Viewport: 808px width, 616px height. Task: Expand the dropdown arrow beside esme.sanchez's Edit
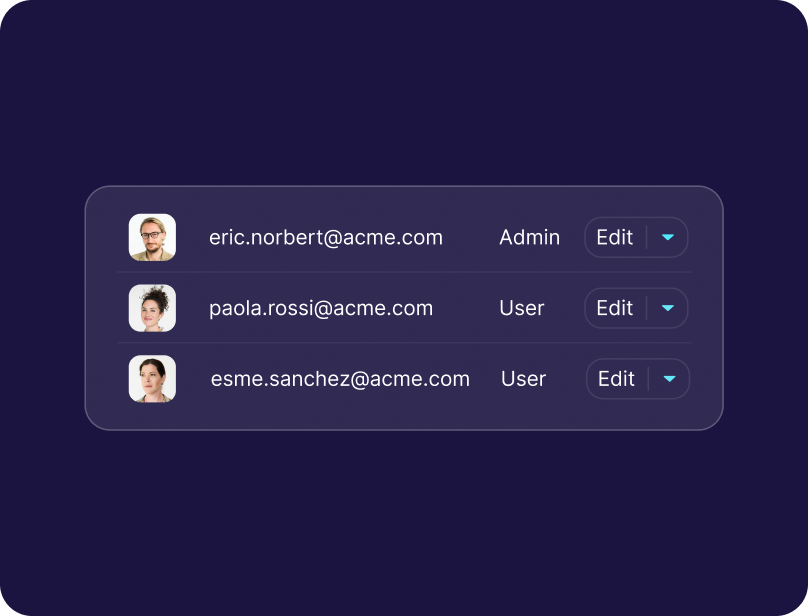670,379
